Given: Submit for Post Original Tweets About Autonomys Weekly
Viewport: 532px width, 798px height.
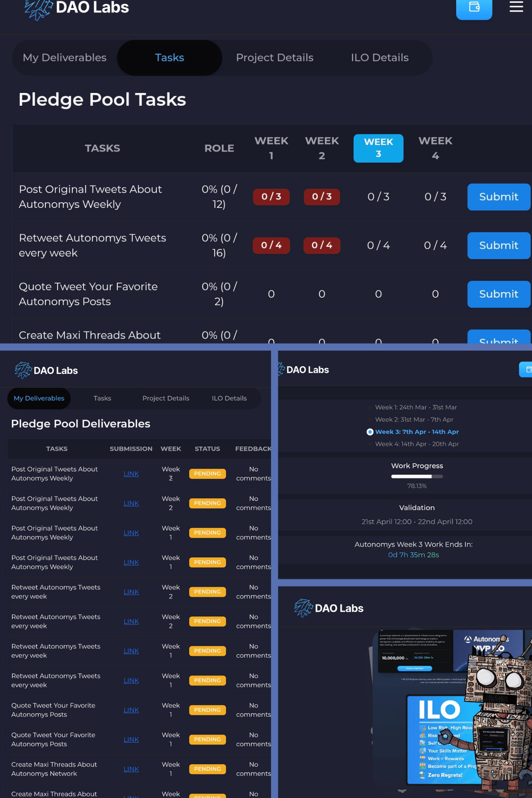Looking at the screenshot, I should [499, 197].
